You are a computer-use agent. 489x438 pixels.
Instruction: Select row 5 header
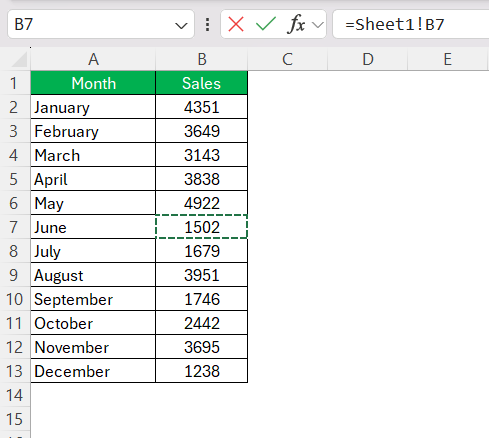[x=15, y=179]
